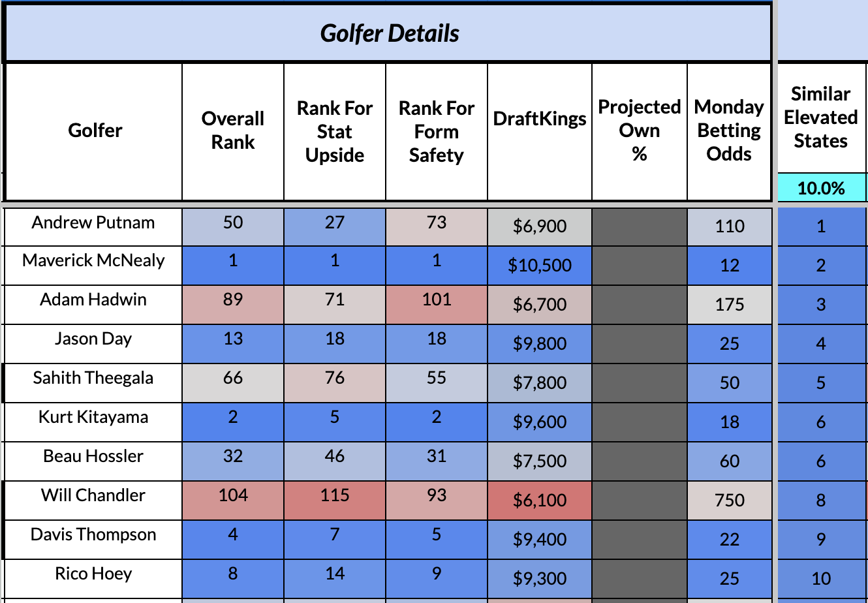
Task: Select Sahith Theegala's name cell
Action: coord(93,379)
